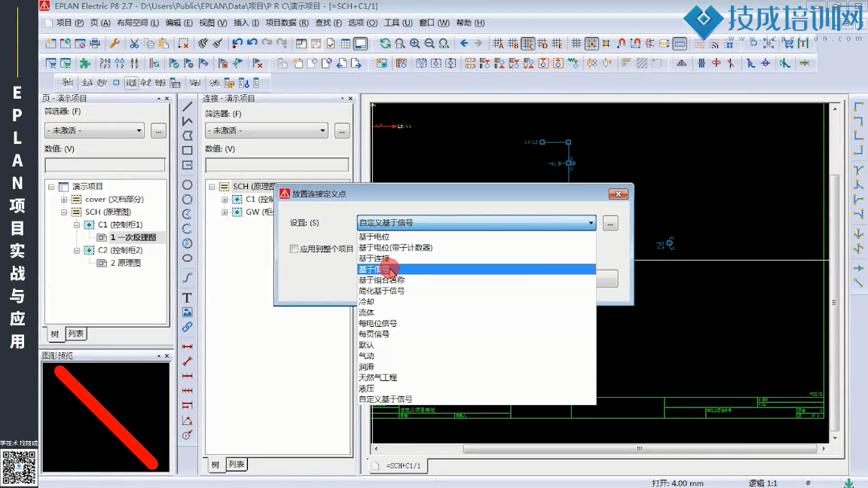Select the rectangle drawing tool

click(187, 150)
